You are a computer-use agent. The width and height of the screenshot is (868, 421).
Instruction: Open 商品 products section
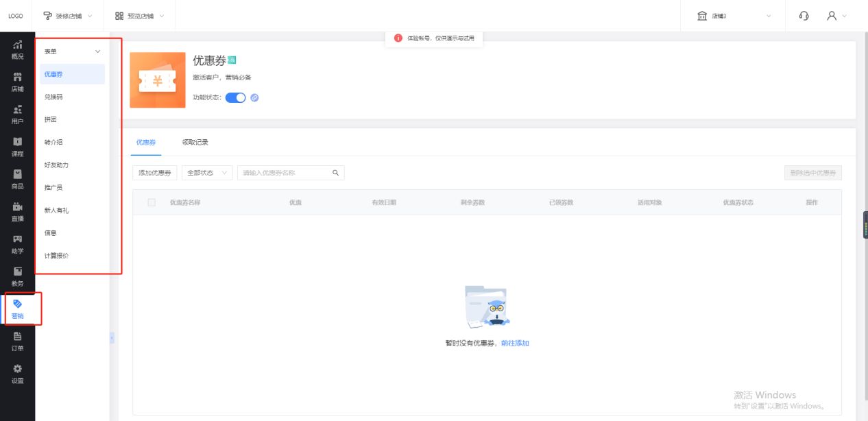17,178
